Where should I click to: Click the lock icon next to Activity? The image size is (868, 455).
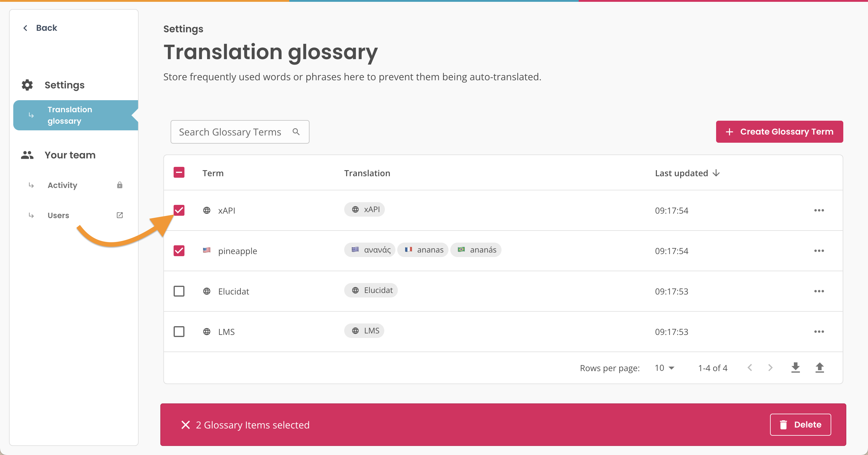click(119, 185)
